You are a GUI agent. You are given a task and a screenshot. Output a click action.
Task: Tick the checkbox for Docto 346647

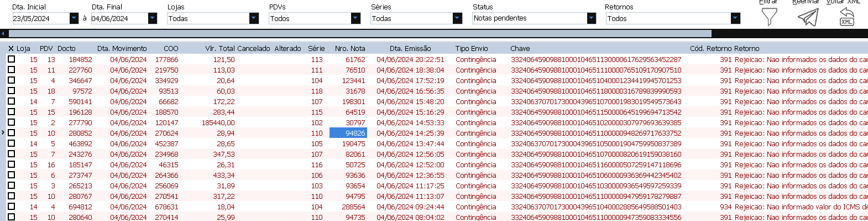coord(11,80)
